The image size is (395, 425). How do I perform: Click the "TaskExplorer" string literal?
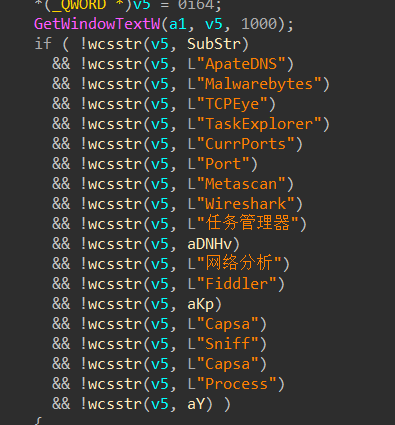coord(259,124)
